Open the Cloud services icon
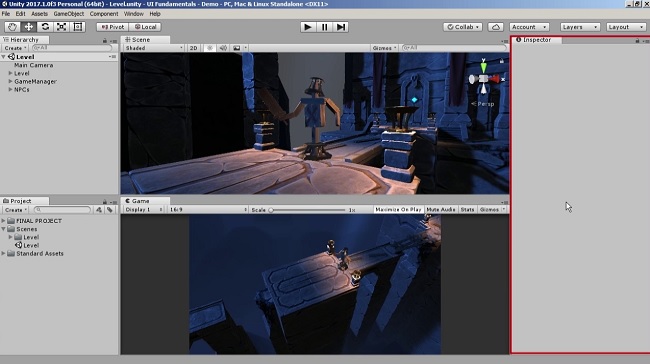Screen dimensions: 650x364 (495, 27)
